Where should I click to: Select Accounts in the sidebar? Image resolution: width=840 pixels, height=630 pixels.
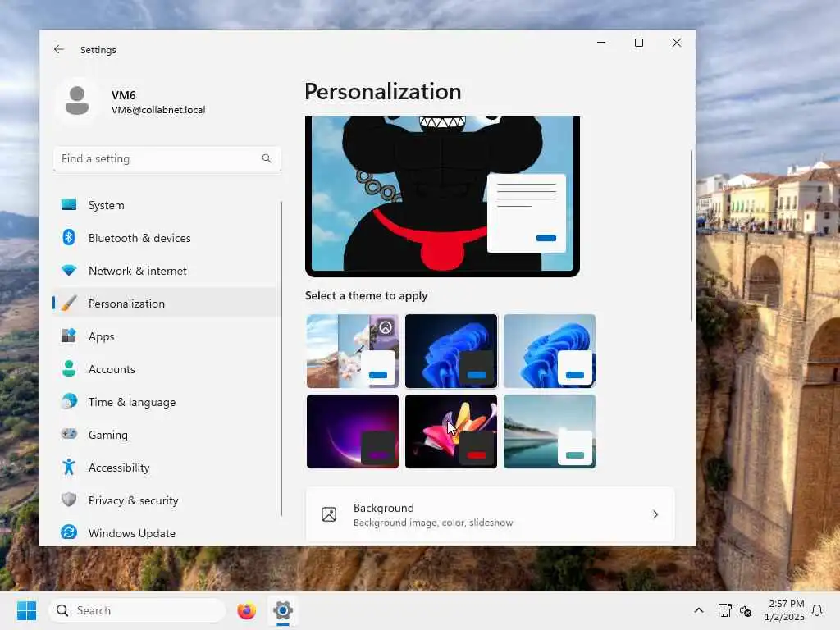(166, 369)
